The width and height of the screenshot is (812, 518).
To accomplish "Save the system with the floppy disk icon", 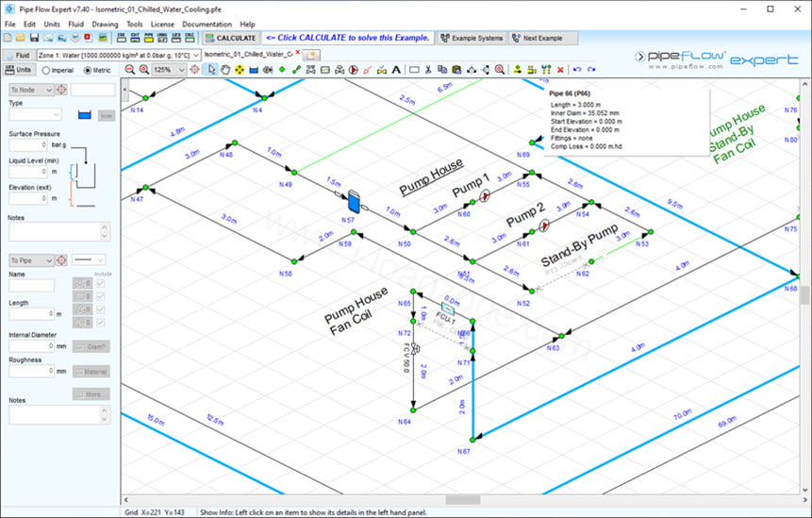I will (x=34, y=38).
